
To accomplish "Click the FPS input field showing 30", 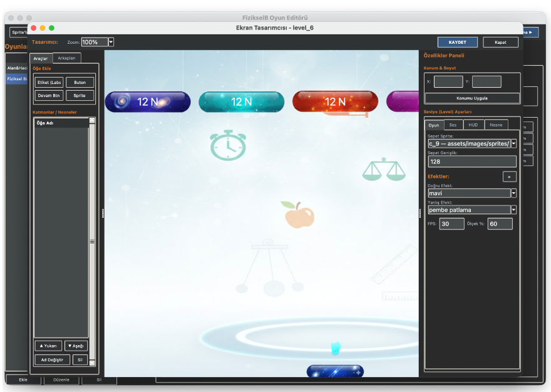I will (x=451, y=224).
